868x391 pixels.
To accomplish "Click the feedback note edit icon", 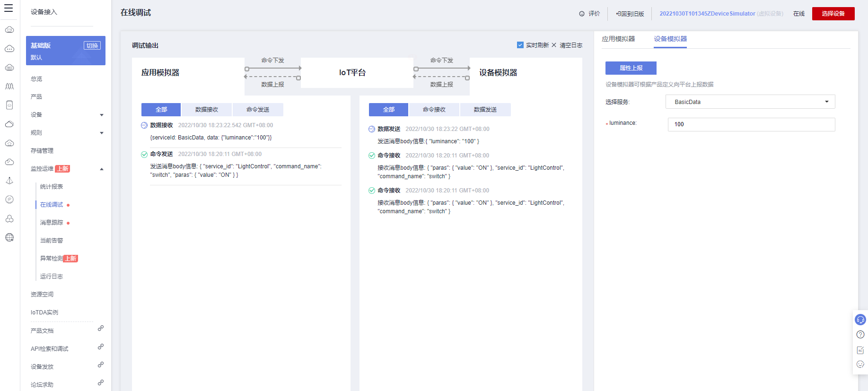I will [x=860, y=350].
